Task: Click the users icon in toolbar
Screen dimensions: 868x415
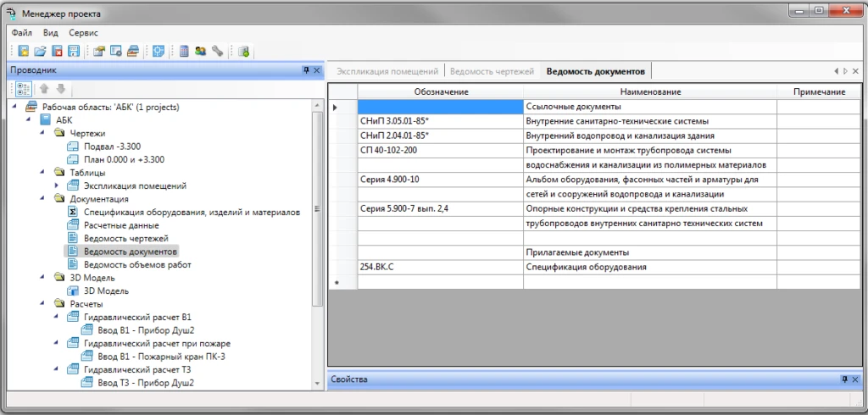Action: (x=200, y=52)
